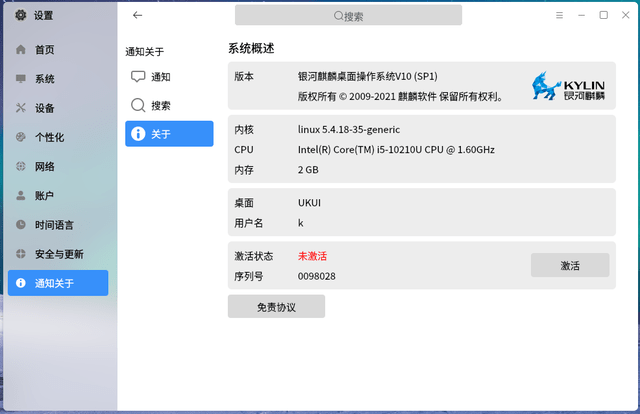Open the 系统 sidebar section
Image resolution: width=640 pixels, height=414 pixels.
[58, 79]
